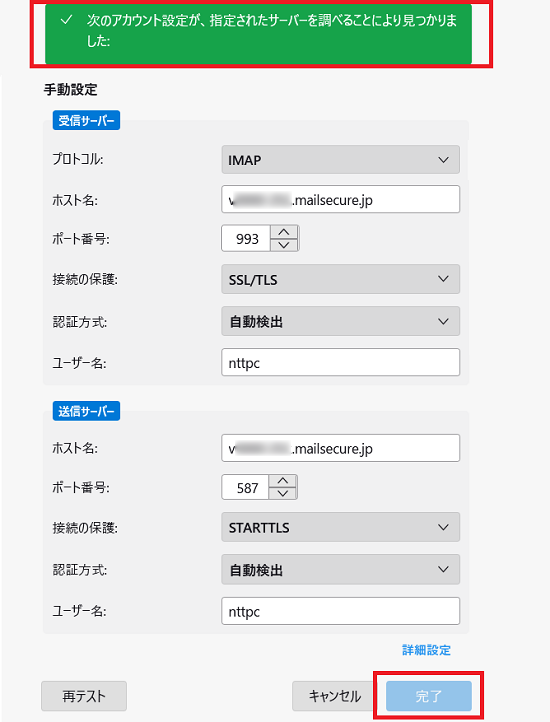The image size is (550, 722).
Task: Click the outgoing server hostname field
Action: pos(340,448)
